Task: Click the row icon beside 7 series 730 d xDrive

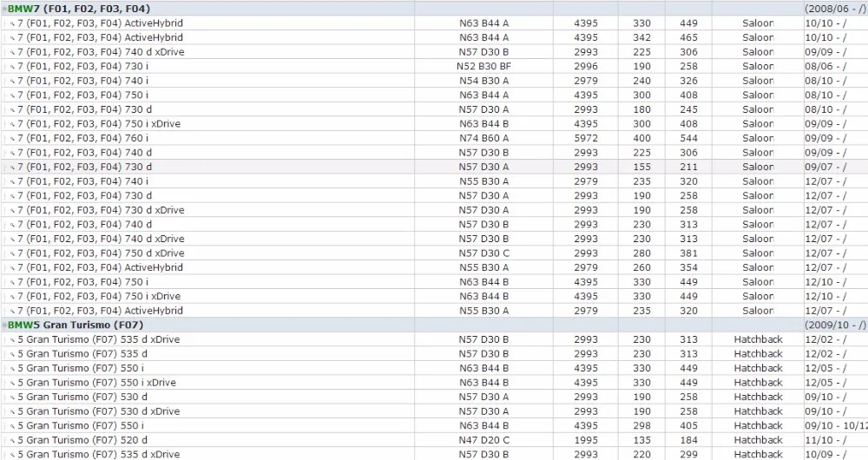Action: tap(12, 210)
